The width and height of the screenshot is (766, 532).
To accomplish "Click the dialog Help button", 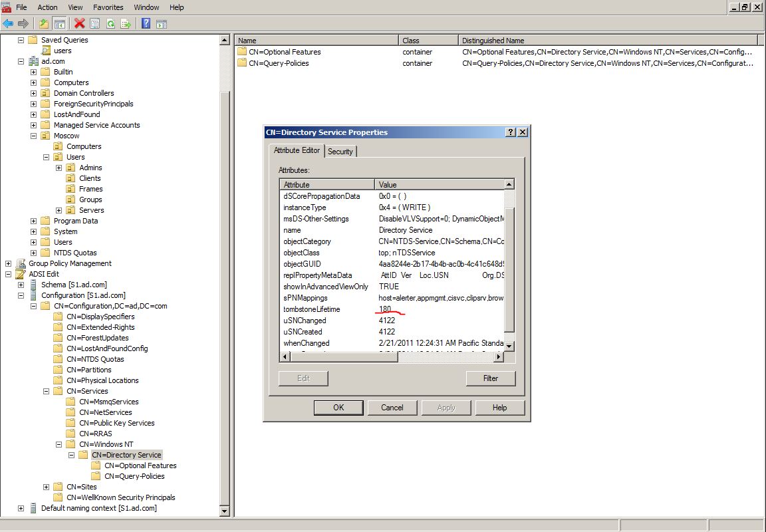I will pos(500,408).
